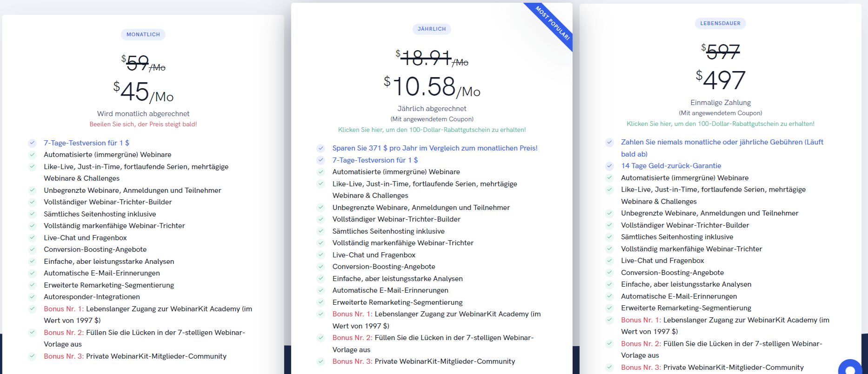Click checkmark icon beside lifetime Conversion-Boosting-Angebote
Viewport: 868px width, 374px height.
point(609,272)
